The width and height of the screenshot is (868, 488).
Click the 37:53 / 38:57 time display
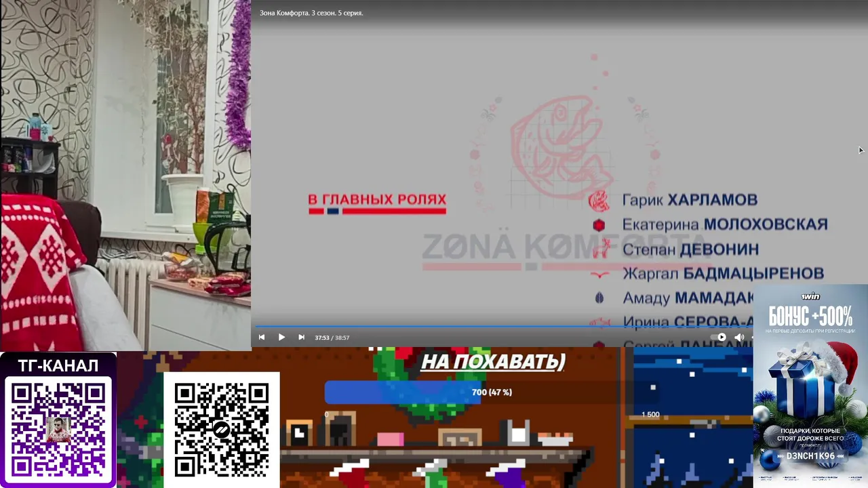point(332,338)
